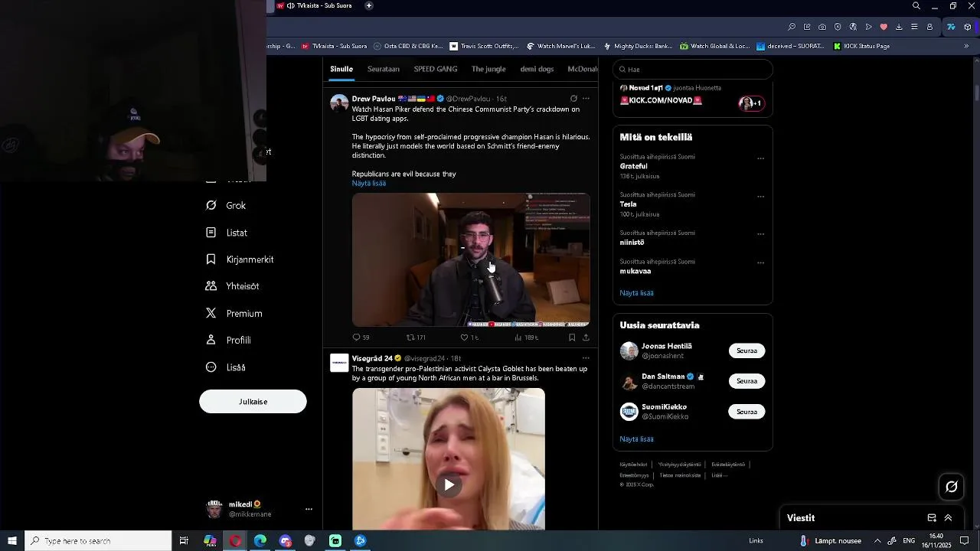
Task: Open the floating Grok button
Action: pyautogui.click(x=952, y=487)
